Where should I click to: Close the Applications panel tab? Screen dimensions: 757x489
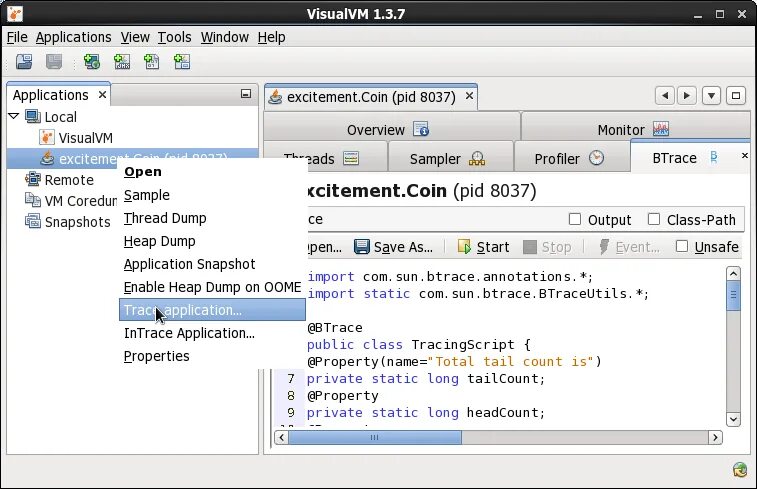pos(102,95)
